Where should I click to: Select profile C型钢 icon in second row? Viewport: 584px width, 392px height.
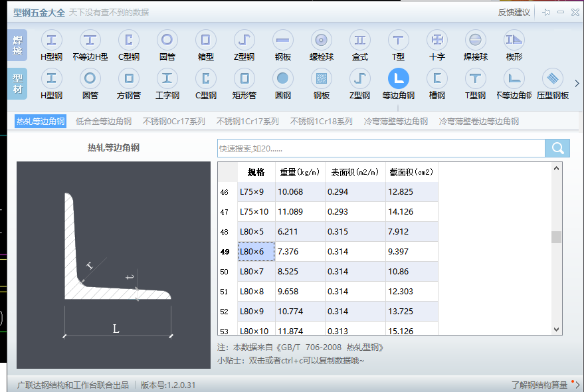205,78
